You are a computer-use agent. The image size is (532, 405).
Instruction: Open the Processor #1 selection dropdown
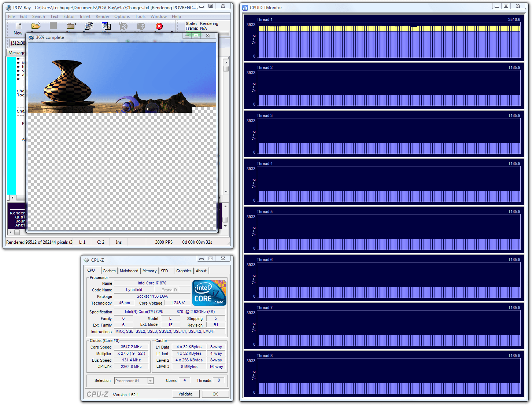pyautogui.click(x=134, y=381)
